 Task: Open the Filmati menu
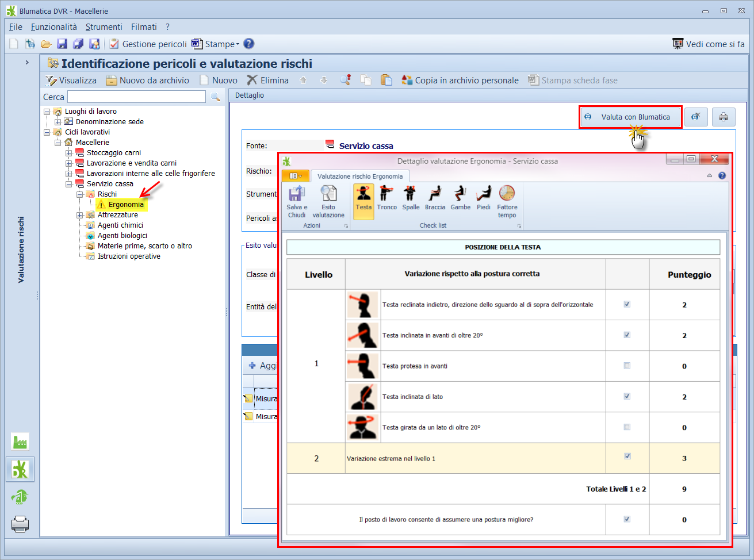[x=144, y=27]
